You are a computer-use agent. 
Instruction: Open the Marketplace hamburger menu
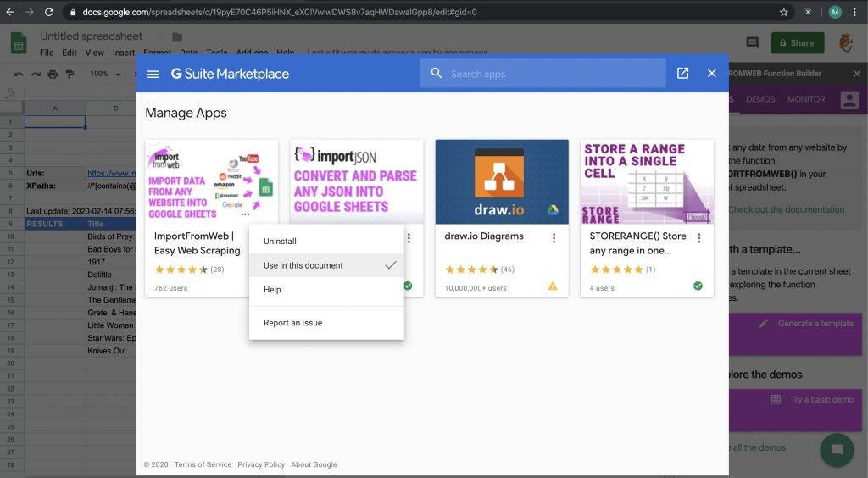tap(153, 74)
